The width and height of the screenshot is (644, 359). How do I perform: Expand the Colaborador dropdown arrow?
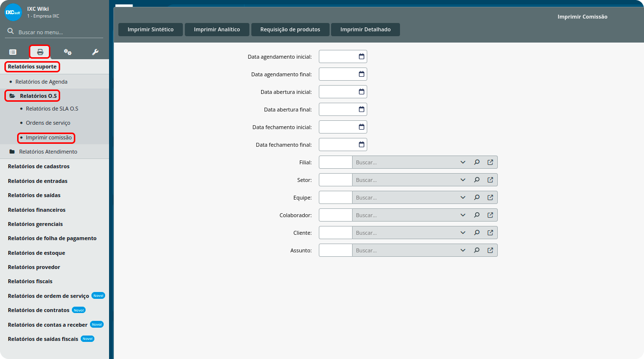click(x=463, y=215)
